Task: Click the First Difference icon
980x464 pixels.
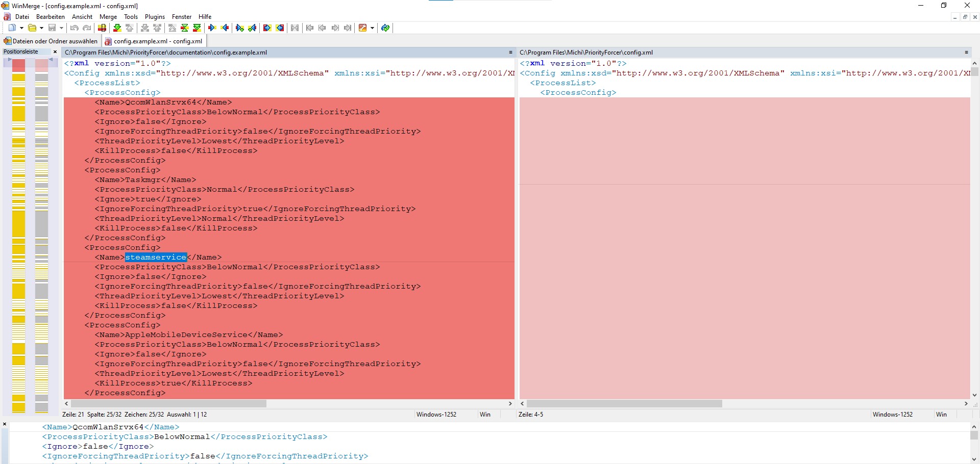Action: point(173,28)
